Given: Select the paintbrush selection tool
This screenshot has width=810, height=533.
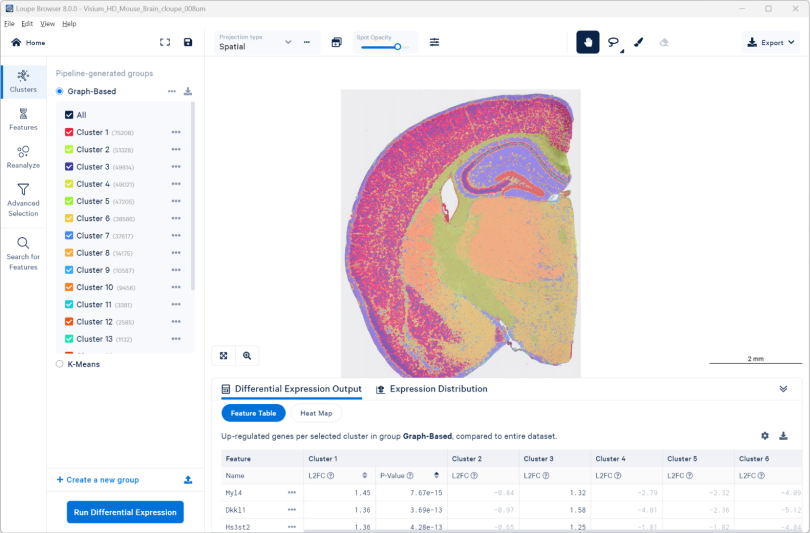Looking at the screenshot, I should [x=639, y=43].
